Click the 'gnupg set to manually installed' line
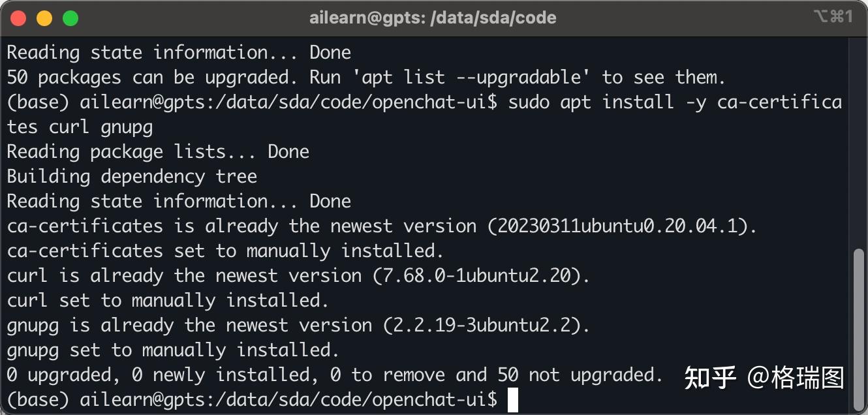This screenshot has height=415, width=868. 173,350
